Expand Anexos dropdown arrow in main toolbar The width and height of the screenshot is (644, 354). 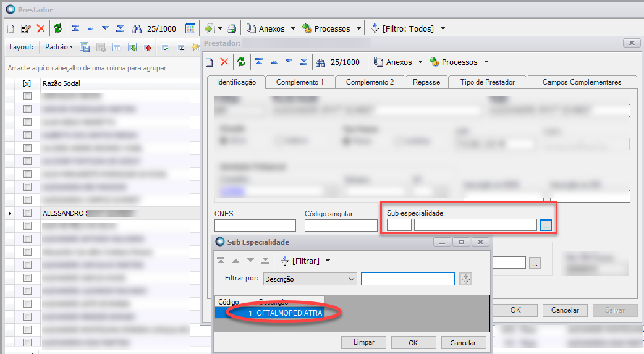click(x=293, y=29)
